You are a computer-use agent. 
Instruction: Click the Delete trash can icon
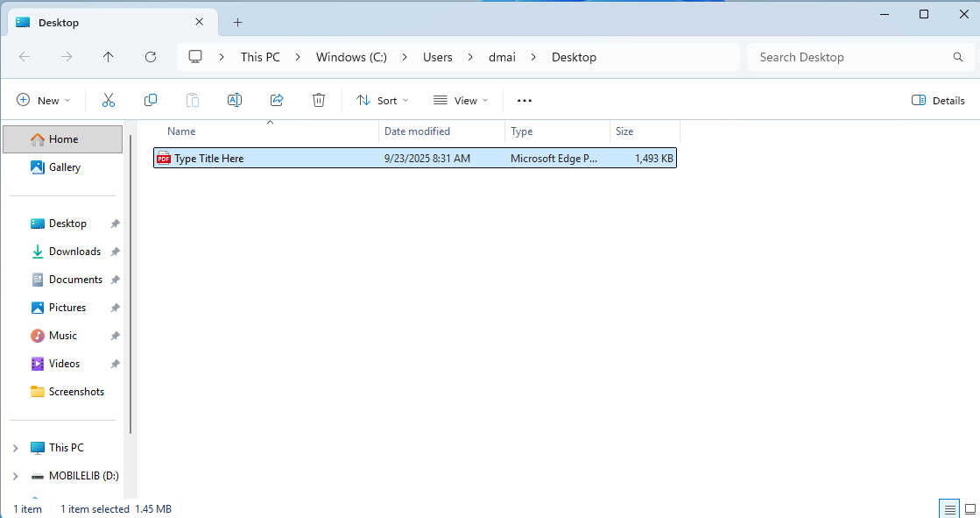pyautogui.click(x=319, y=100)
